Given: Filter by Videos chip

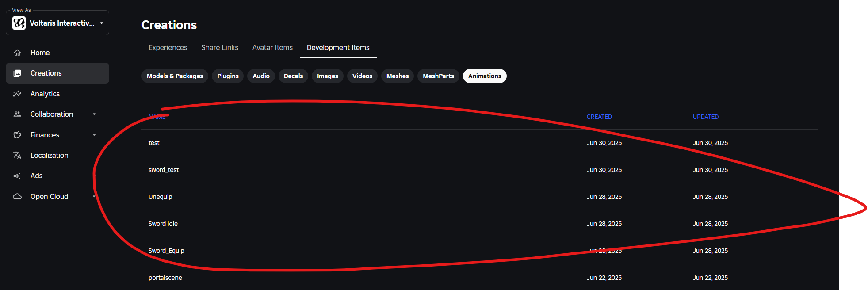Looking at the screenshot, I should pyautogui.click(x=362, y=76).
